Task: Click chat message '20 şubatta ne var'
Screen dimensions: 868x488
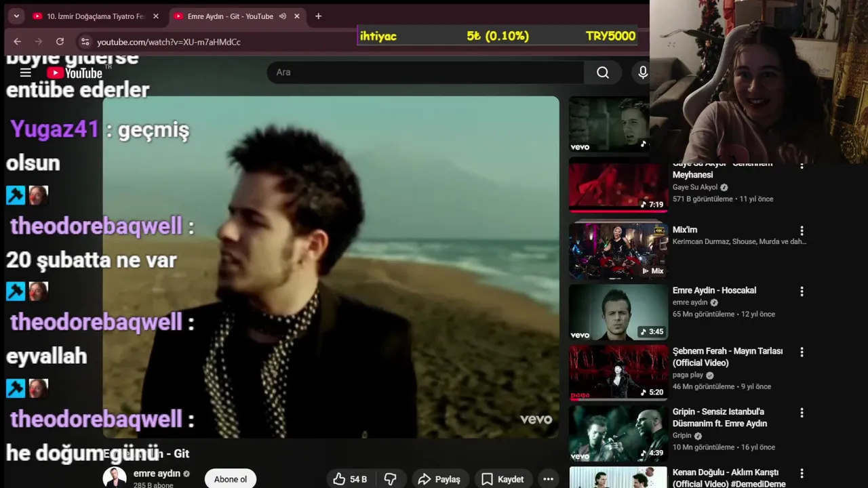Action: pyautogui.click(x=92, y=260)
